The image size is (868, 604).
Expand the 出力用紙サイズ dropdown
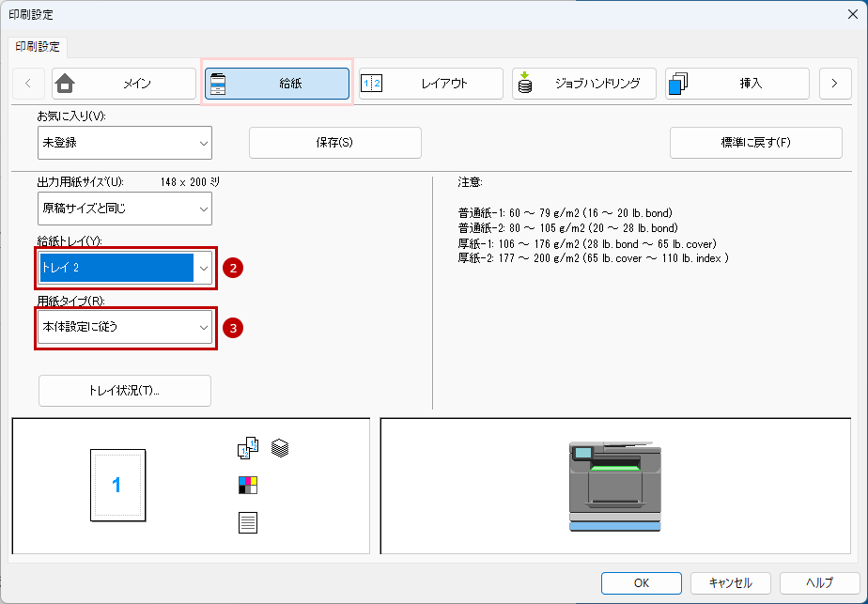tap(124, 209)
